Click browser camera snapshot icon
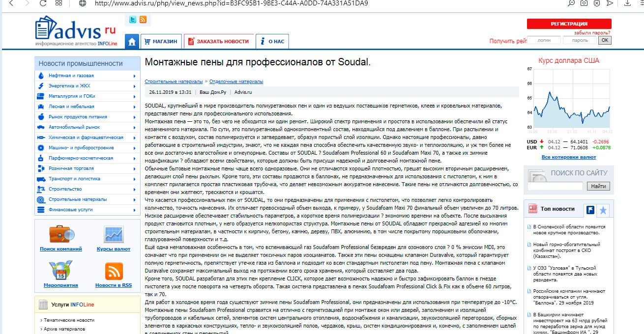644x334 pixels. [584, 3]
